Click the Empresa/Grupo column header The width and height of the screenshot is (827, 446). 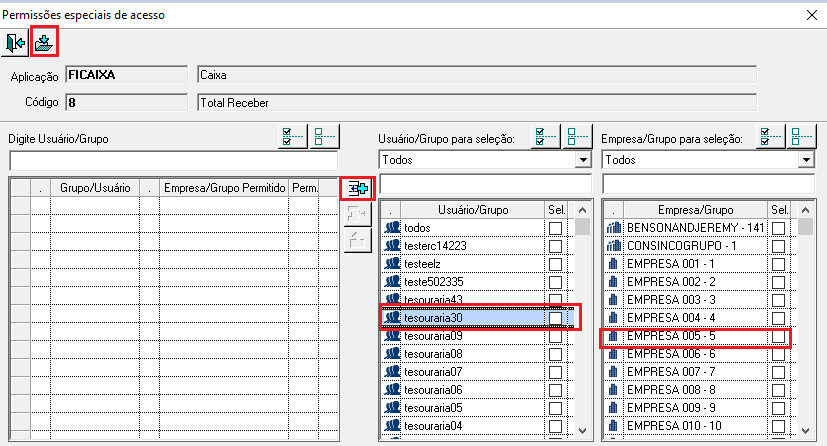[x=696, y=210]
